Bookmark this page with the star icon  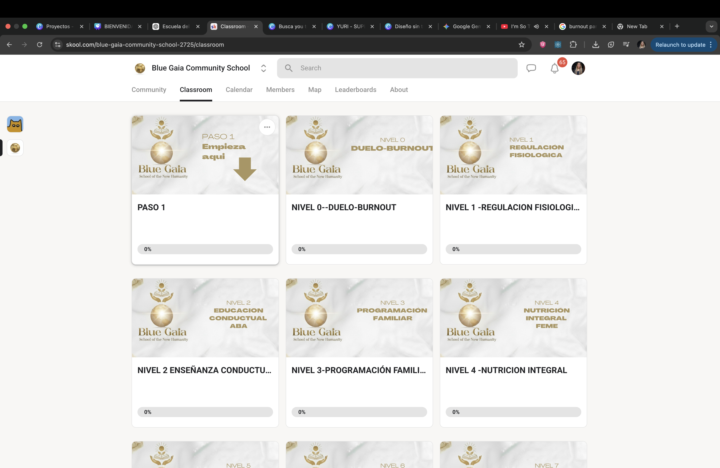click(522, 45)
